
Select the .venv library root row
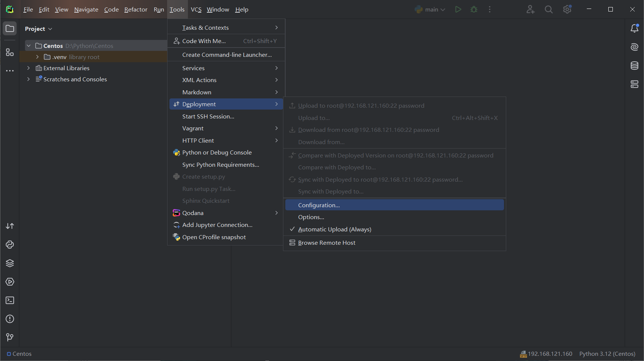point(93,57)
